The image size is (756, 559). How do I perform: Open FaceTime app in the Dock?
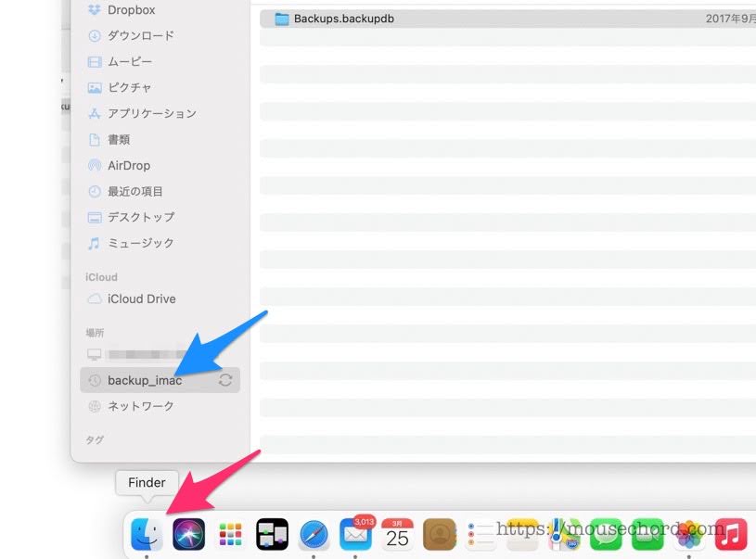pyautogui.click(x=648, y=534)
